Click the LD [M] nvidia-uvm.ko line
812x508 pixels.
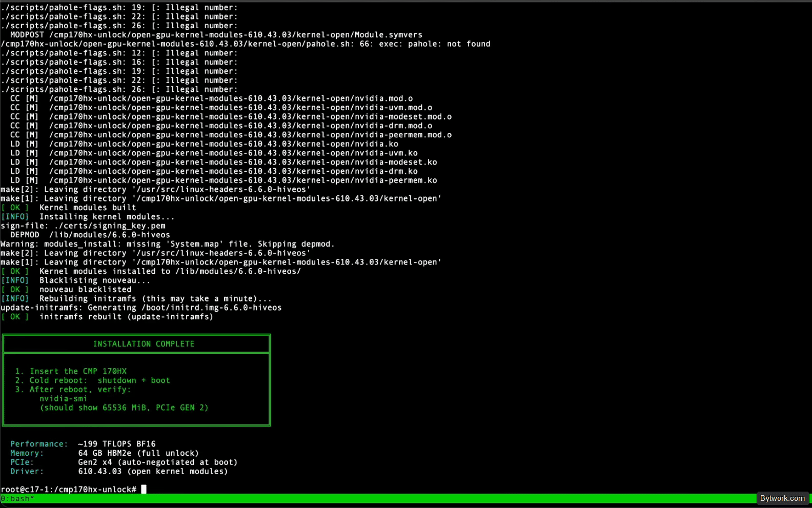coord(214,153)
